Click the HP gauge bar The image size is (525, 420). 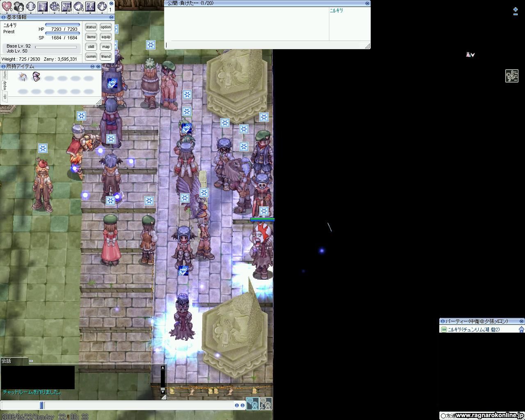[62, 25]
